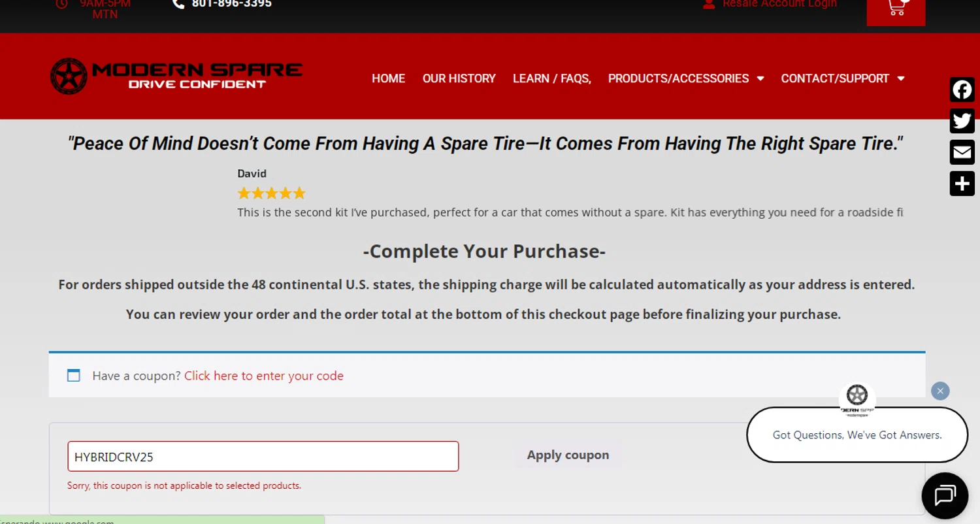Share page on Facebook
The height and width of the screenshot is (524, 980).
pos(962,90)
